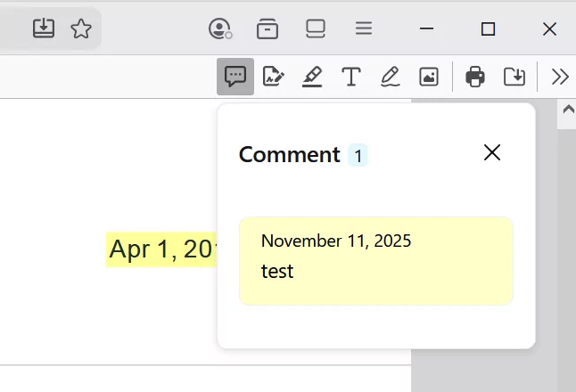Close the Comment panel
Viewport: 576px width, 392px height.
click(491, 153)
